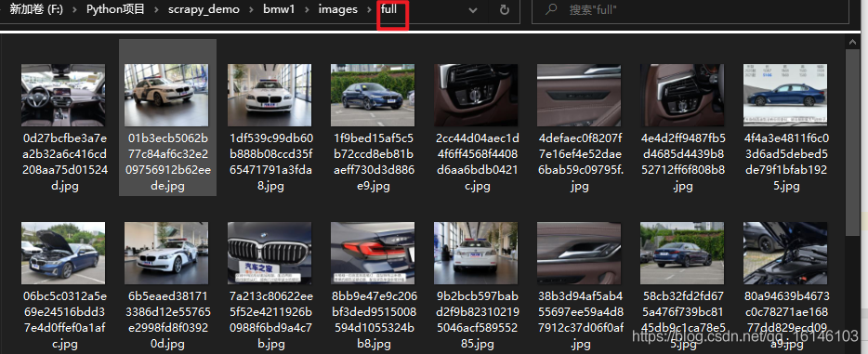Go to scrapy_demo folder in breadcrumb

click(204, 10)
